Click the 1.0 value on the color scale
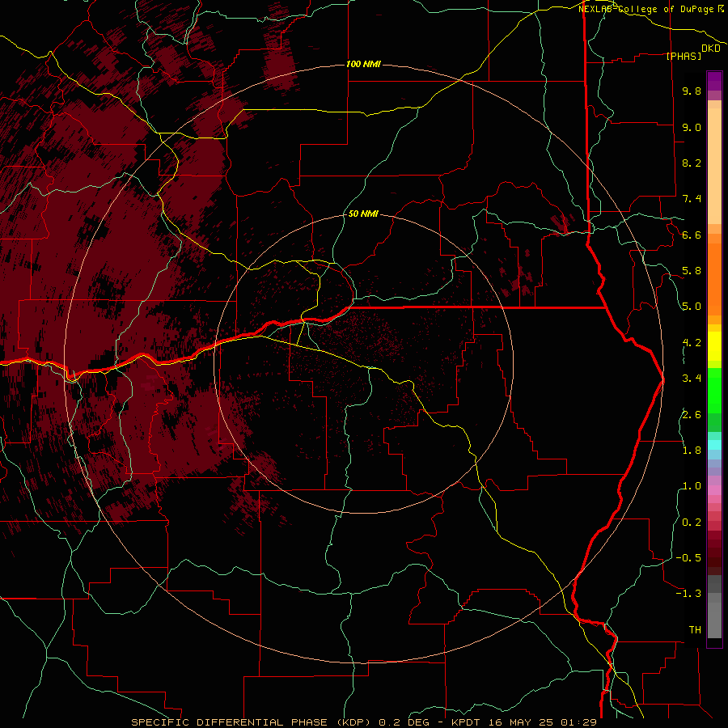This screenshot has width=728, height=728. coord(692,486)
